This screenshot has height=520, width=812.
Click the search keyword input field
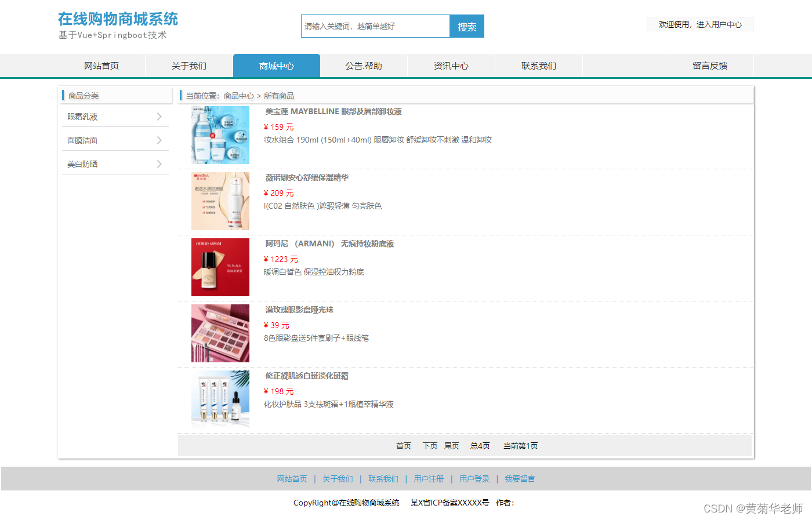(375, 26)
